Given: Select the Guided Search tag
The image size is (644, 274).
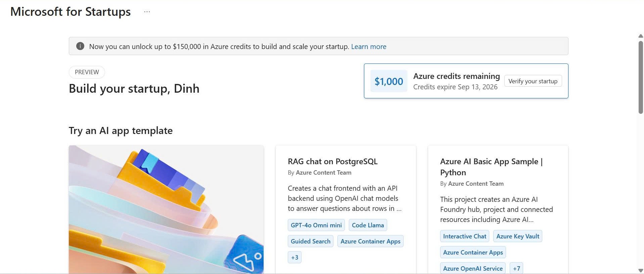Looking at the screenshot, I should tap(311, 241).
